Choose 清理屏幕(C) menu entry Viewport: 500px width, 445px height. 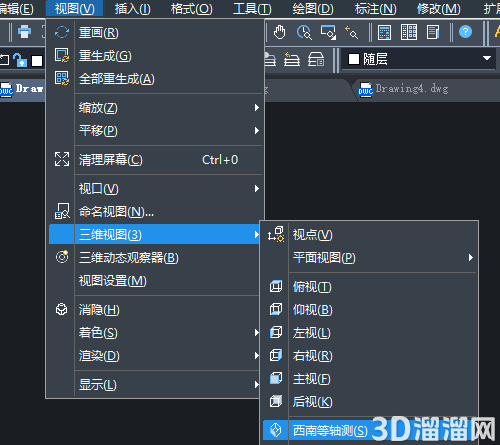tap(155, 159)
